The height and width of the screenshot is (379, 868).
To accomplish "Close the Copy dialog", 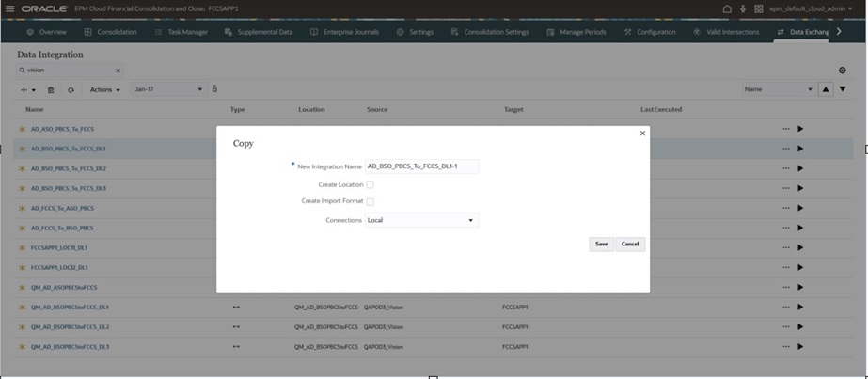I will point(642,134).
